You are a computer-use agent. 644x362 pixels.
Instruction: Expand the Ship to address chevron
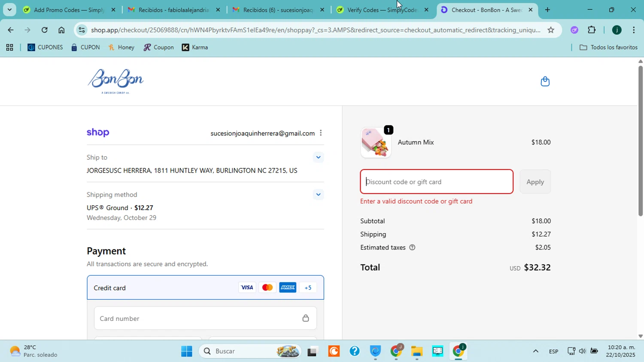[318, 157]
